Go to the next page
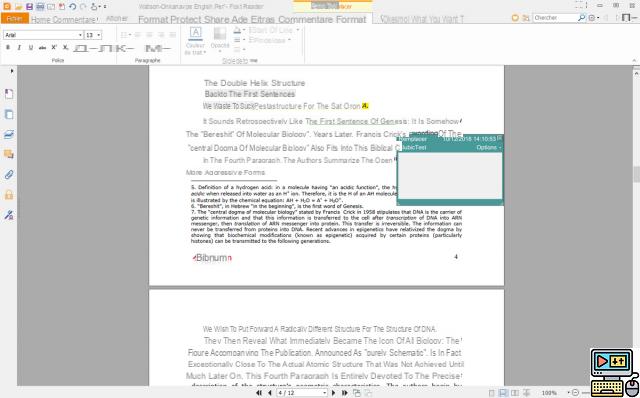The width and height of the screenshot is (640, 398). pos(333,393)
